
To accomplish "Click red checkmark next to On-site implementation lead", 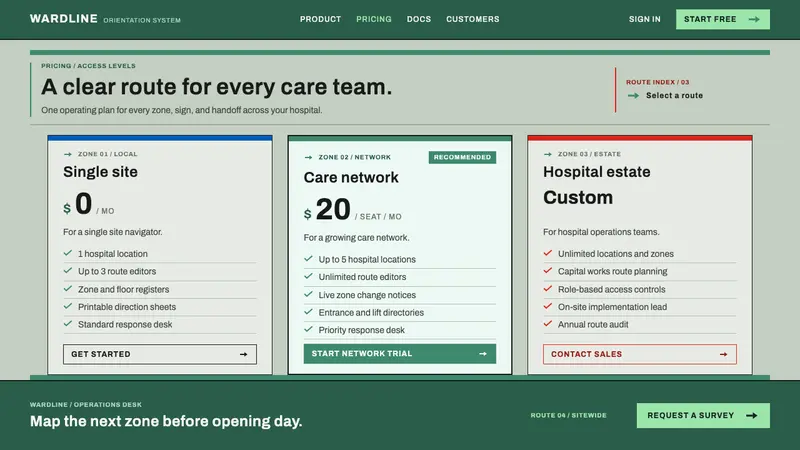I will (x=548, y=306).
